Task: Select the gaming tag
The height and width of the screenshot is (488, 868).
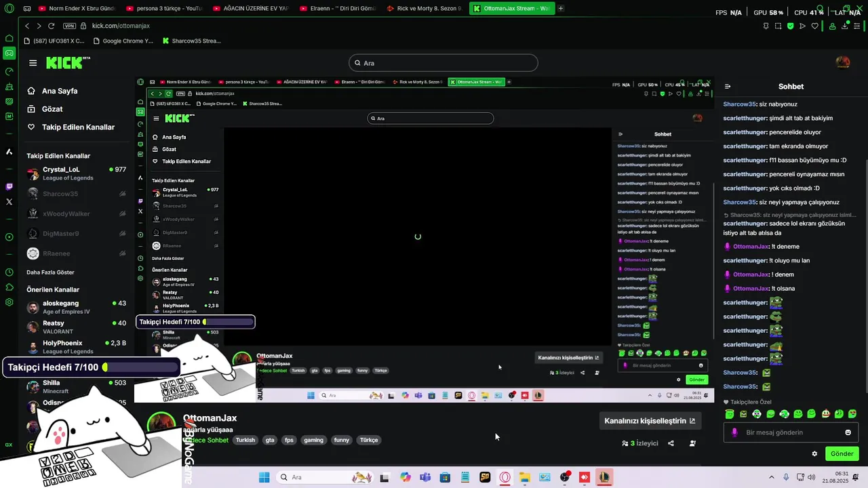Action: (314, 440)
